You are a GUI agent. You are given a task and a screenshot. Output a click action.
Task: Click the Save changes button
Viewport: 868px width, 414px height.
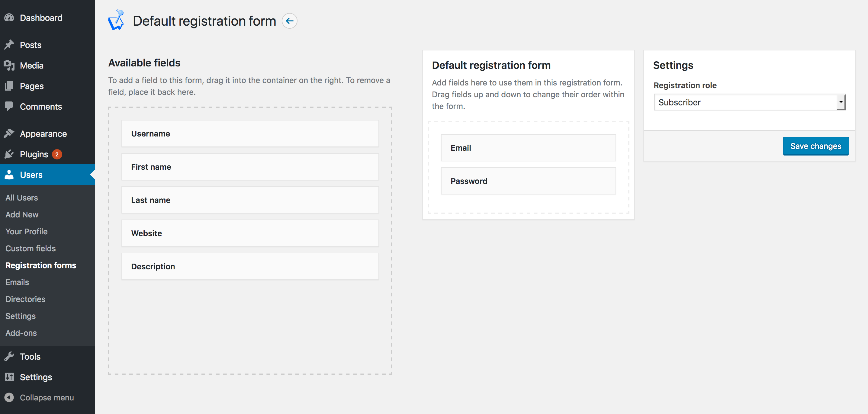click(x=817, y=146)
